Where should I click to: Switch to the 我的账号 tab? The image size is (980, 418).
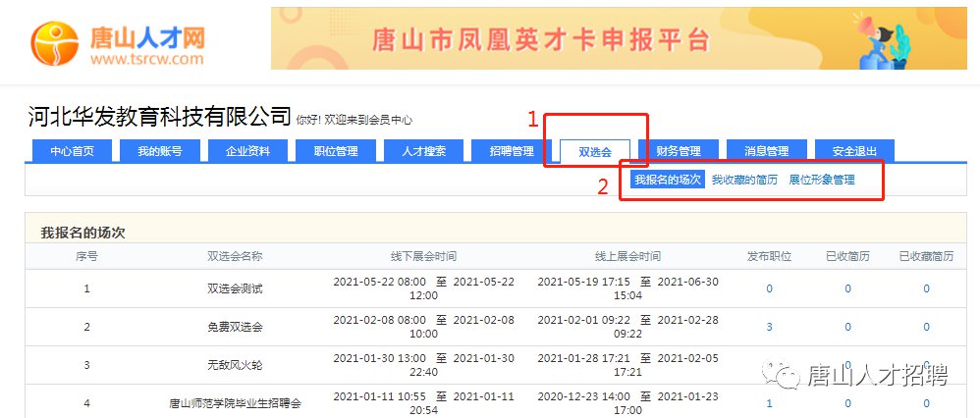click(160, 151)
